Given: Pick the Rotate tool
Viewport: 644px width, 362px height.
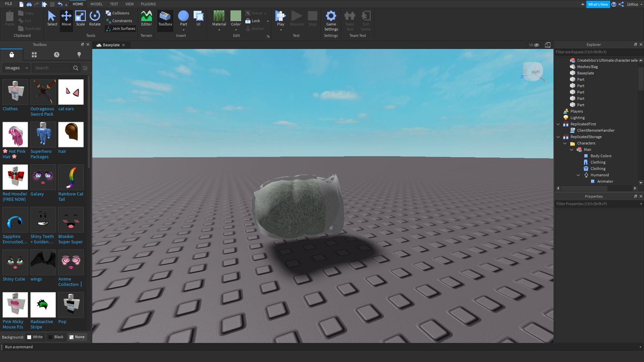Looking at the screenshot, I should [94, 19].
